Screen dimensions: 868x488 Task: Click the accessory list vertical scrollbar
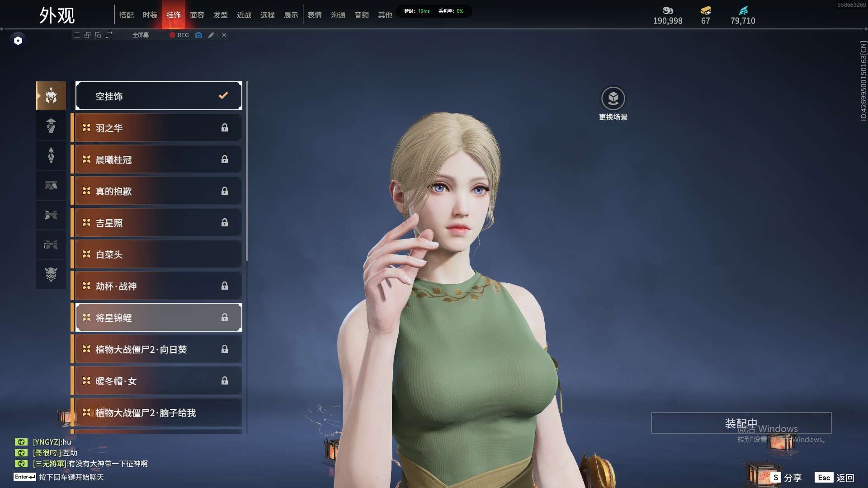pos(246,172)
